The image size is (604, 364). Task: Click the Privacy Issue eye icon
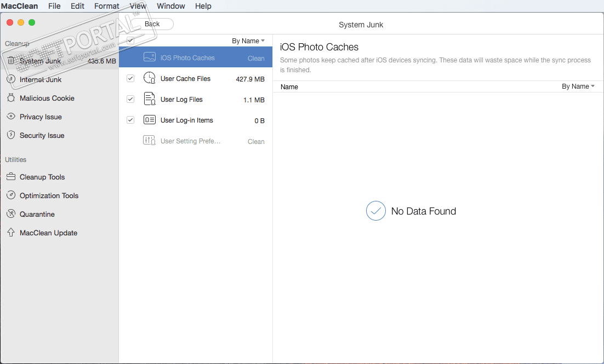point(11,116)
